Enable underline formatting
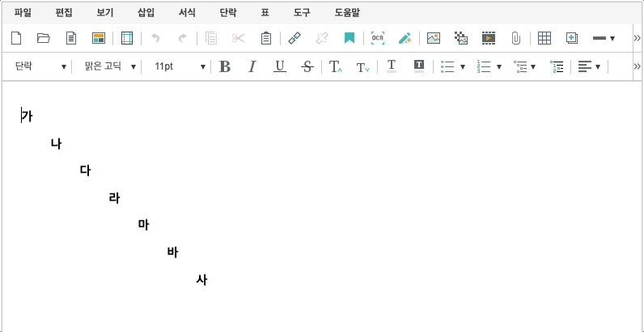644x332 pixels. tap(279, 66)
